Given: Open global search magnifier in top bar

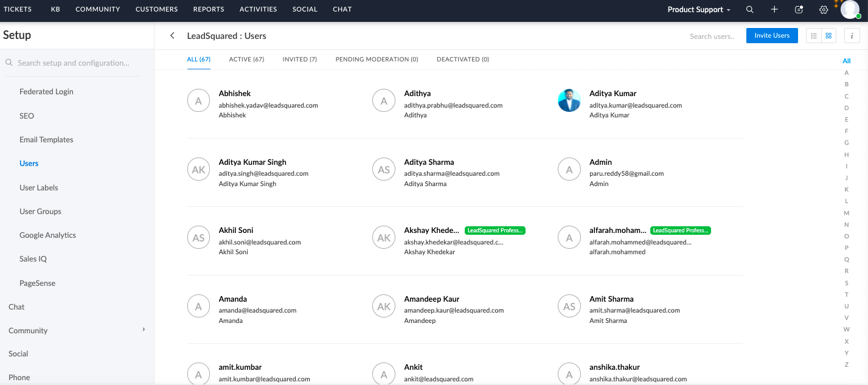Looking at the screenshot, I should [749, 10].
